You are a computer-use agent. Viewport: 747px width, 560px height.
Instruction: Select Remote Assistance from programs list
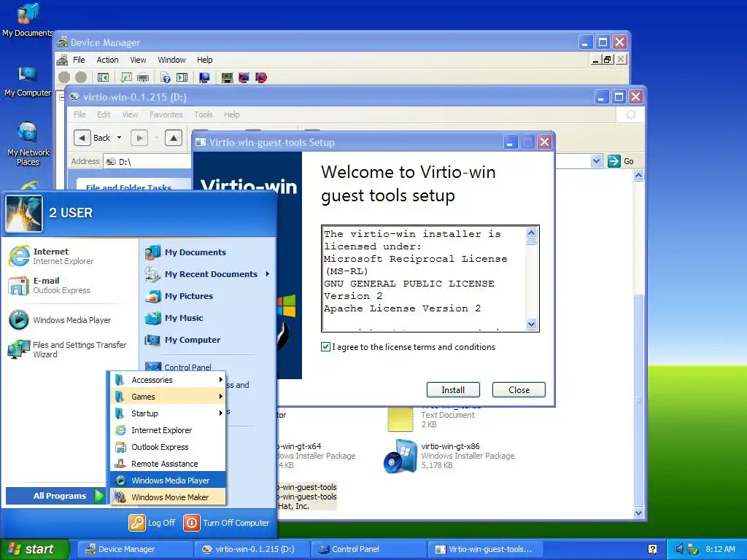[169, 463]
